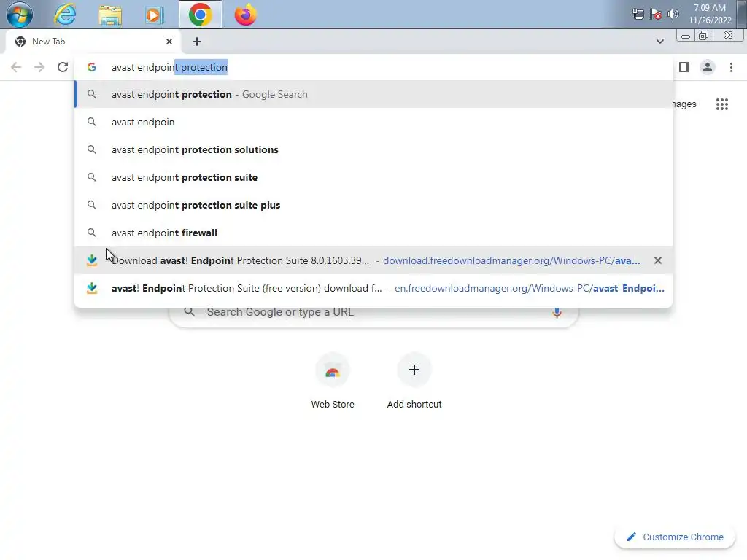Open the Web Store shortcut
The width and height of the screenshot is (747, 560).
coord(333,381)
